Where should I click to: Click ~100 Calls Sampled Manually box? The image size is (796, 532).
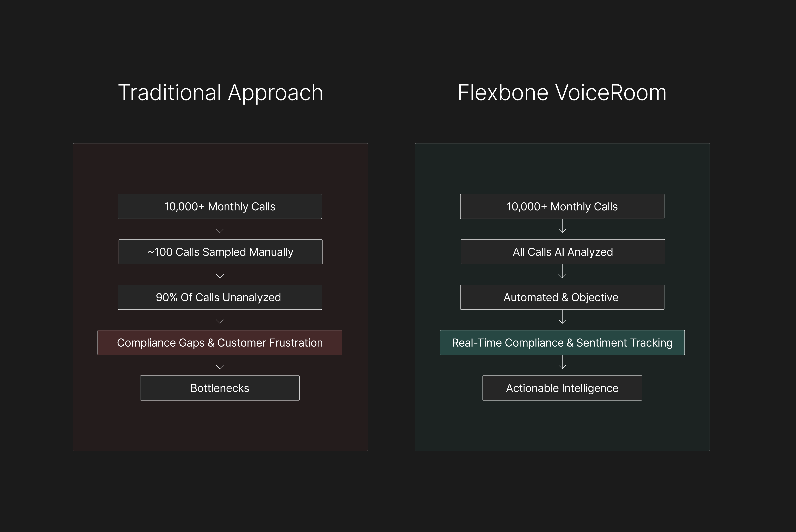coord(220,252)
